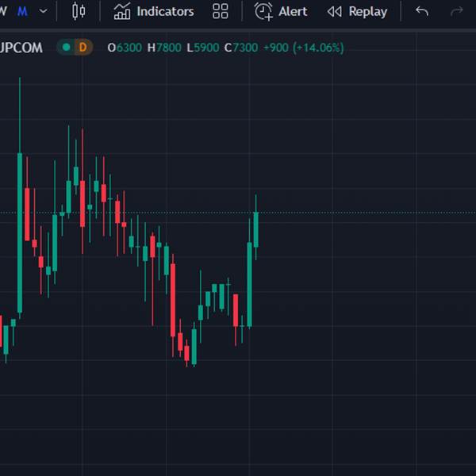Open the candlestick chart style selector

tap(79, 11)
